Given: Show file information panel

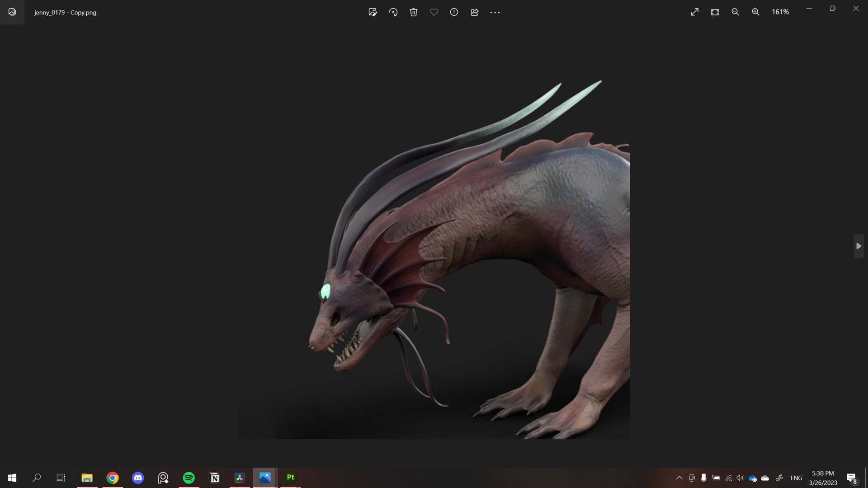Looking at the screenshot, I should (454, 12).
